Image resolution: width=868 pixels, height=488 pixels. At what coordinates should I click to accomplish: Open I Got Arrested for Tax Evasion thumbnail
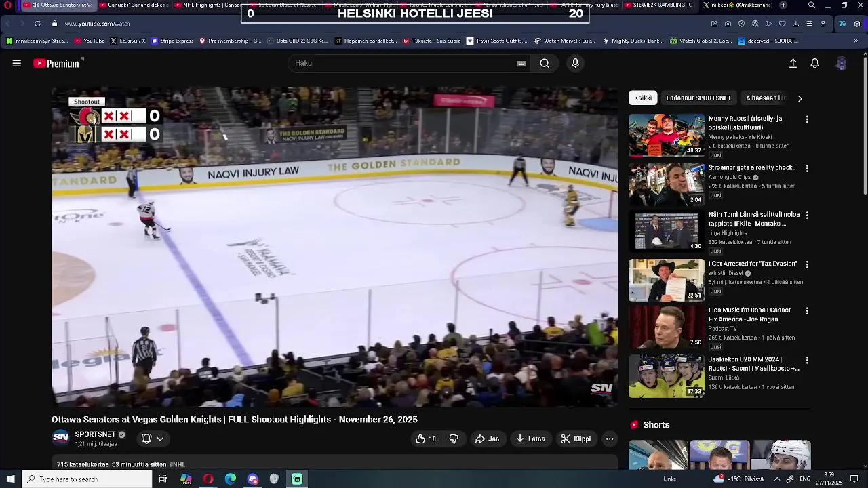click(667, 280)
